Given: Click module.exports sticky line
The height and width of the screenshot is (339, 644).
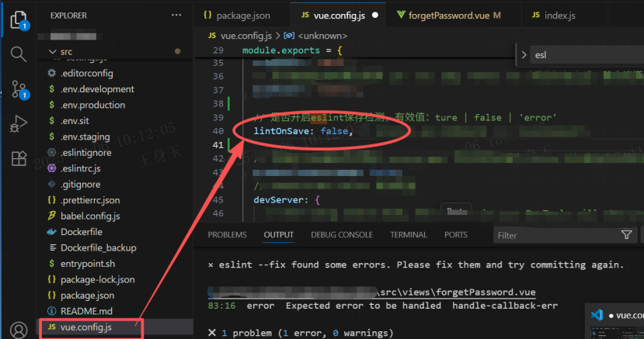Looking at the screenshot, I should point(292,50).
